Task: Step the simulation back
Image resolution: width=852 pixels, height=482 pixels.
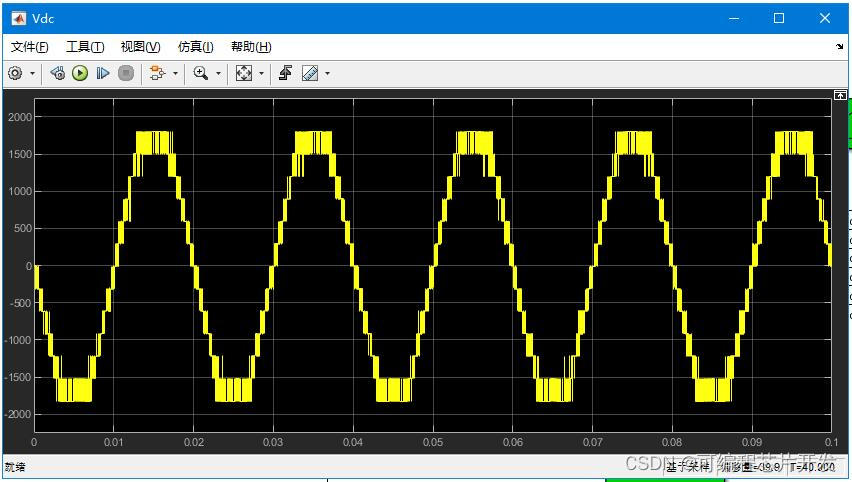Action: click(x=57, y=73)
